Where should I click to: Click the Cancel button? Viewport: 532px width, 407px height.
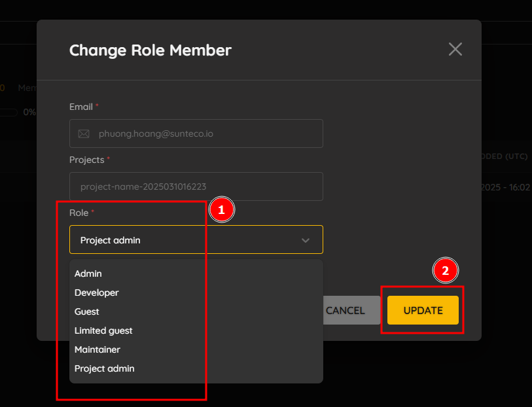point(351,310)
